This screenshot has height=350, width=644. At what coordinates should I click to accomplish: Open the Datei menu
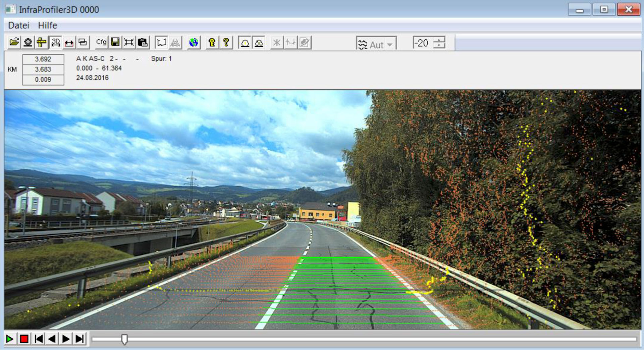19,26
